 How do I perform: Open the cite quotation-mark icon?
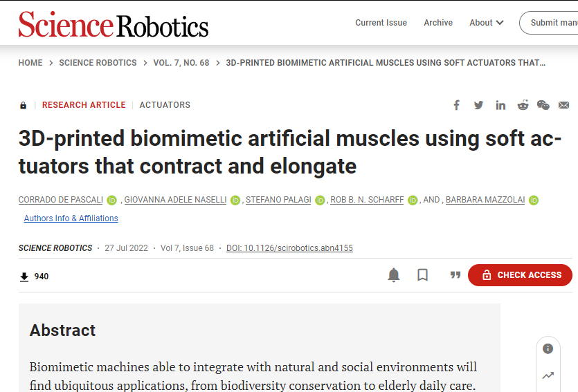(x=455, y=275)
